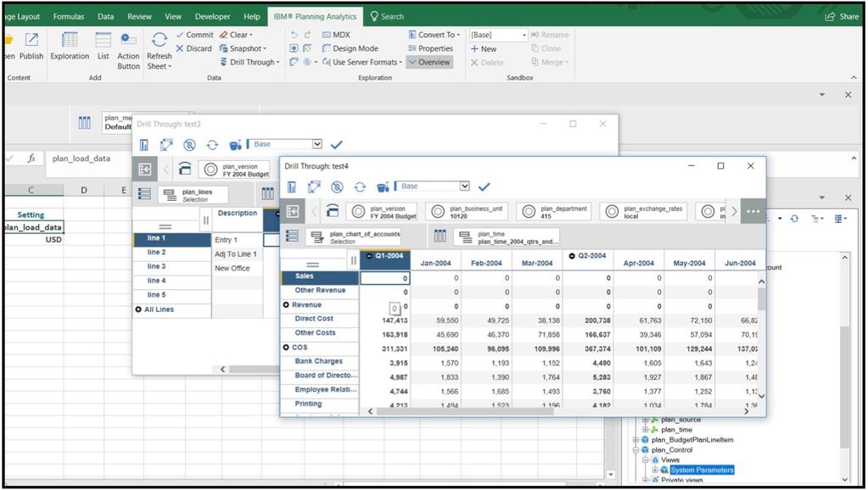Viewport: 868px width, 490px height.
Task: Open the Drill Through dropdown in ribbon
Action: (x=250, y=63)
